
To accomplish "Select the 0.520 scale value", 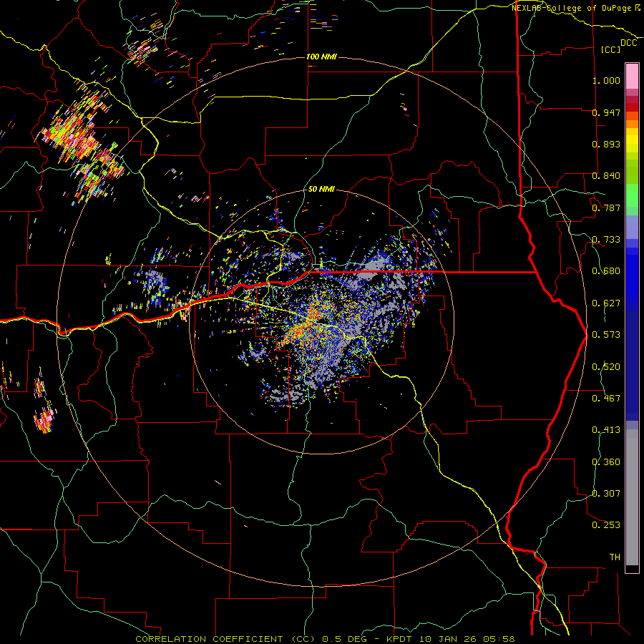I will (x=606, y=367).
